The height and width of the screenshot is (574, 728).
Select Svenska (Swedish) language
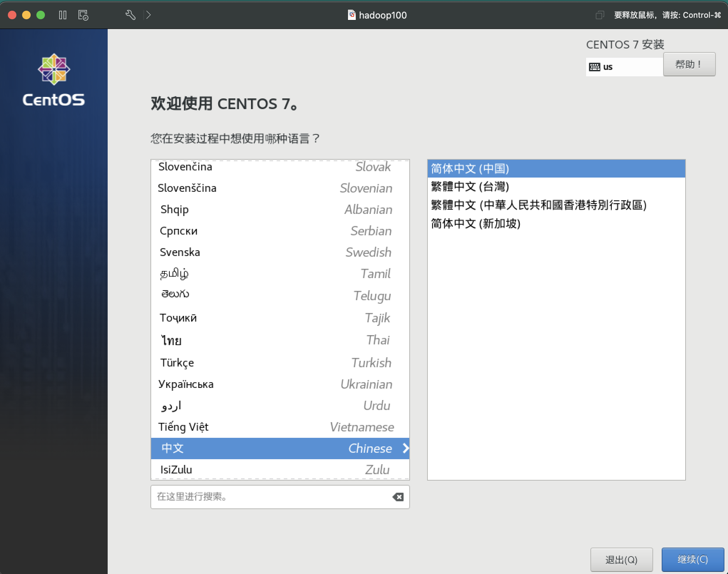[x=280, y=252]
